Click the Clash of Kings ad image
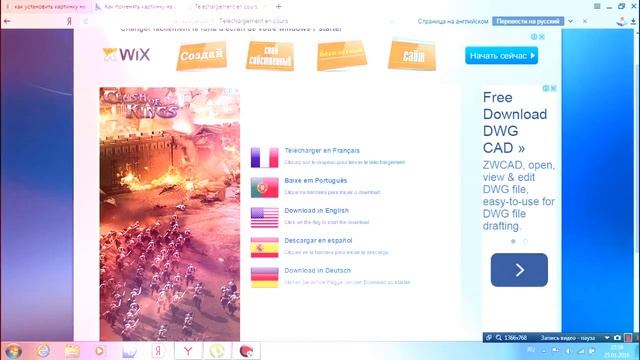Image resolution: width=640 pixels, height=360 pixels. [x=169, y=214]
